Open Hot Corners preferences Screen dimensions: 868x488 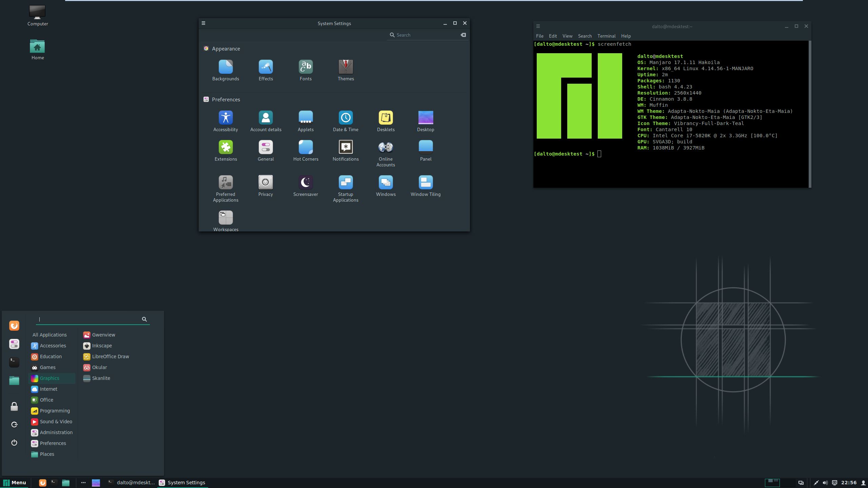[305, 147]
